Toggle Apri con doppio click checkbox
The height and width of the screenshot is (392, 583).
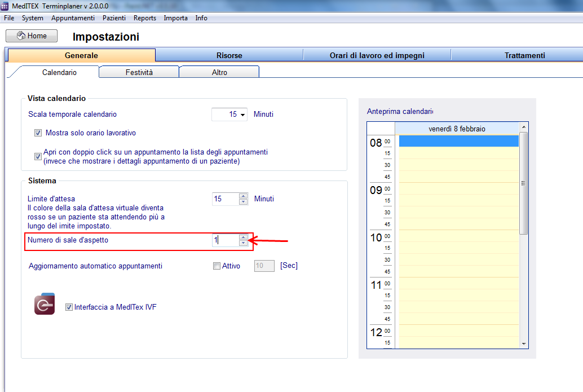tap(38, 157)
